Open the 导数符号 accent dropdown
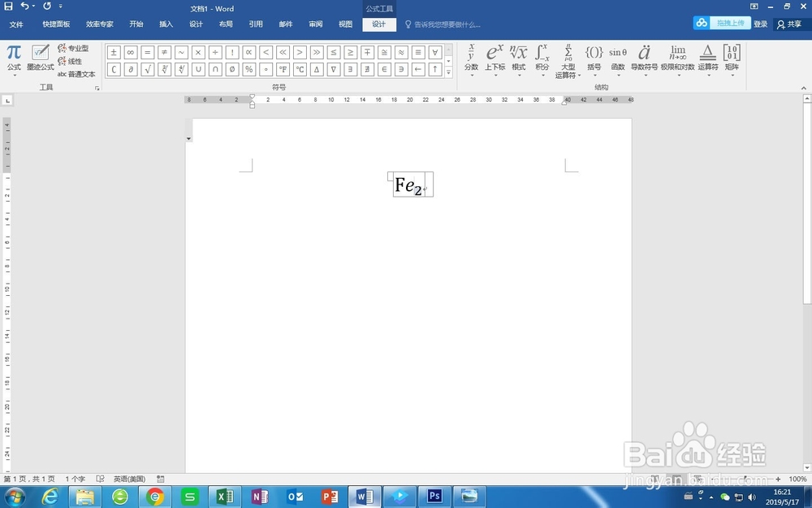 [x=644, y=60]
